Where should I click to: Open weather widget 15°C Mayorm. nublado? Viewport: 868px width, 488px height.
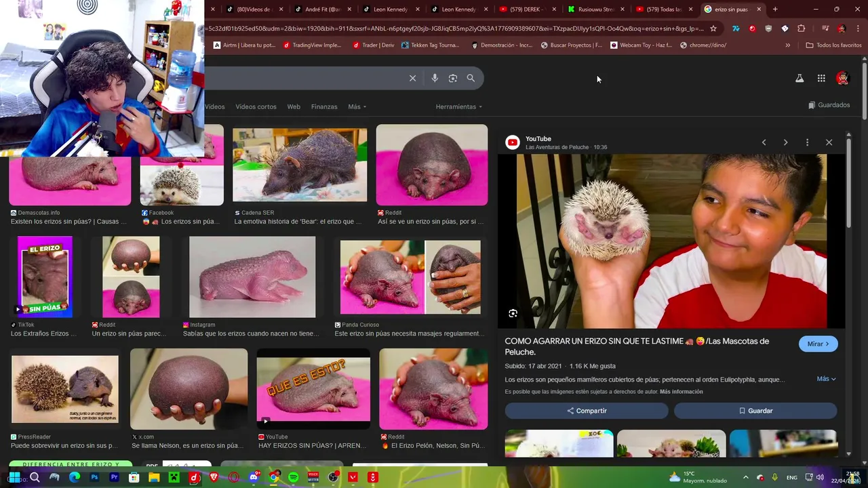pos(698,477)
